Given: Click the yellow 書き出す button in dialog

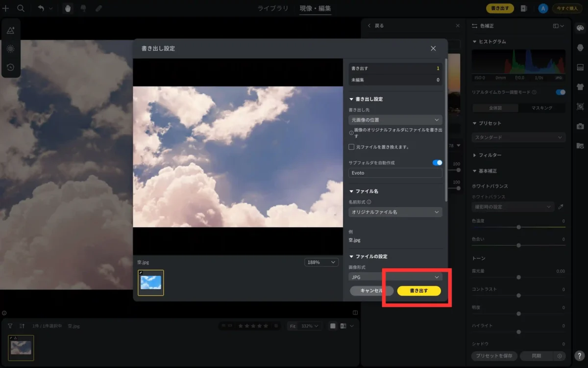Looking at the screenshot, I should tap(419, 291).
